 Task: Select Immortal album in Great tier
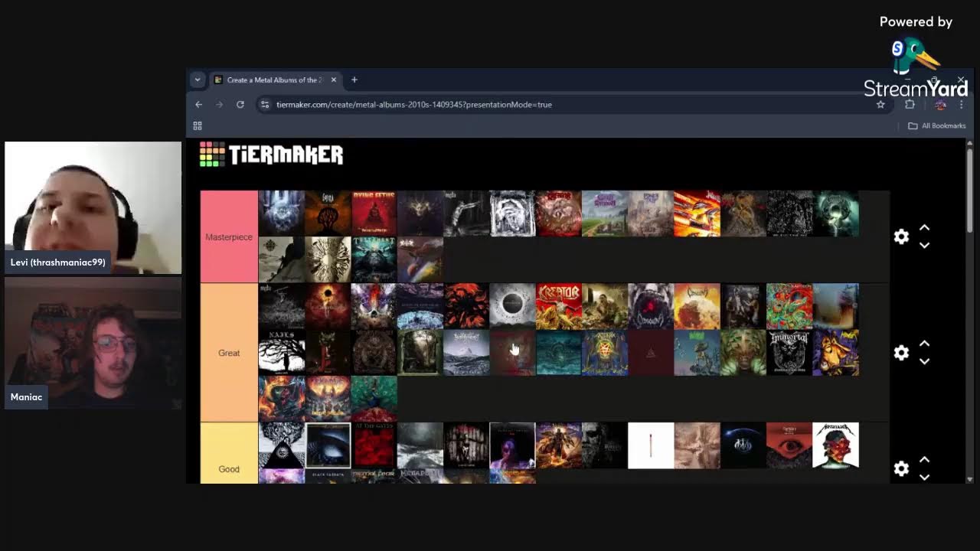(789, 353)
